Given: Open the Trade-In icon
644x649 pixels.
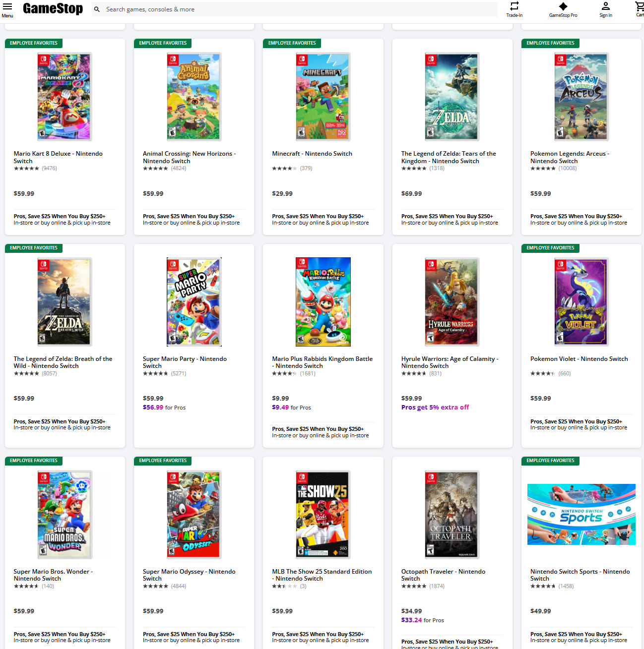Looking at the screenshot, I should coord(514,6).
